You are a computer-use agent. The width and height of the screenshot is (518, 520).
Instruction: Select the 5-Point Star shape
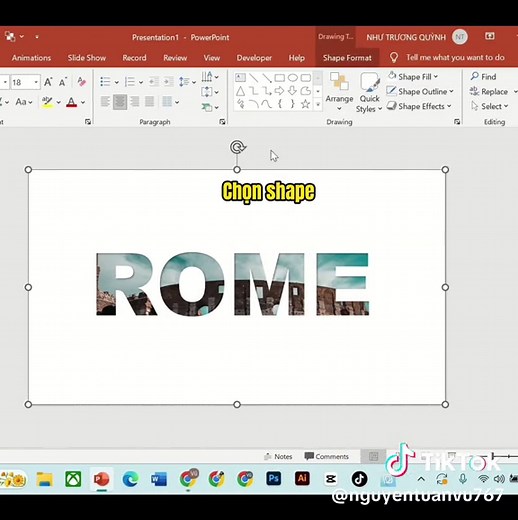[305, 104]
